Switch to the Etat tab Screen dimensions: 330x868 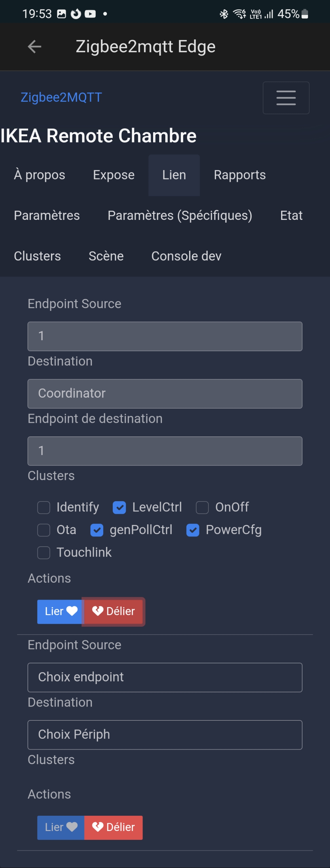coord(291,216)
